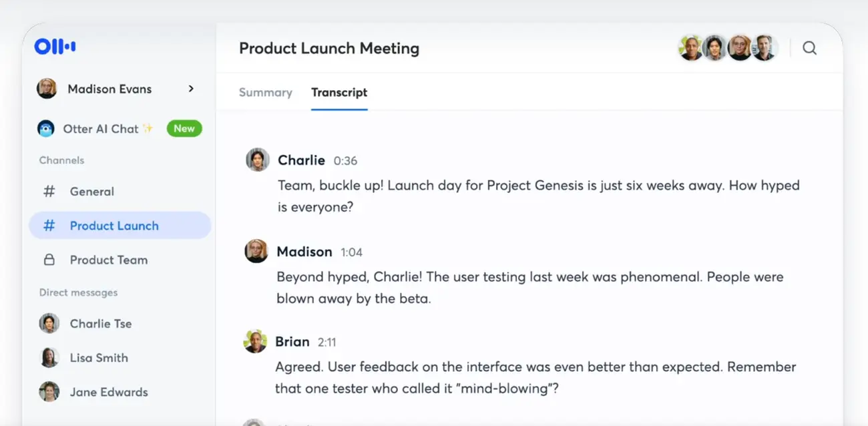
Task: Click the lock icon beside Product Team
Action: click(49, 260)
